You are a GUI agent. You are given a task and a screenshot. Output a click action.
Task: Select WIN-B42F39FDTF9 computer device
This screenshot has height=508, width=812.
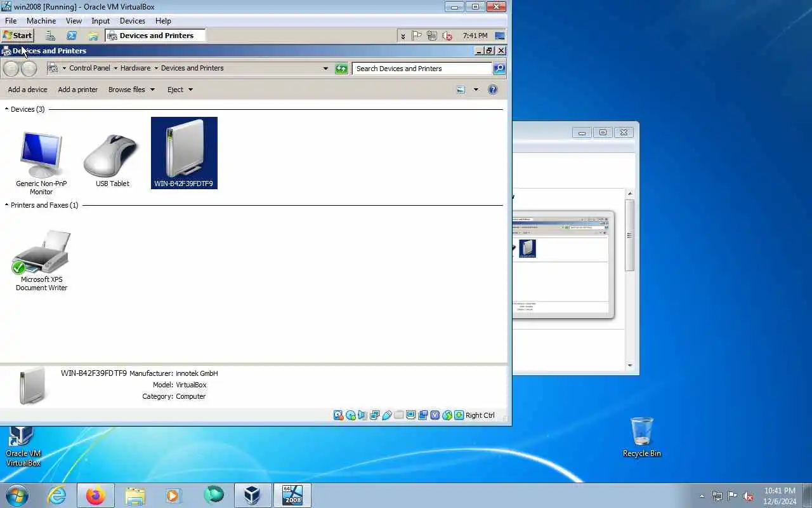[184, 153]
